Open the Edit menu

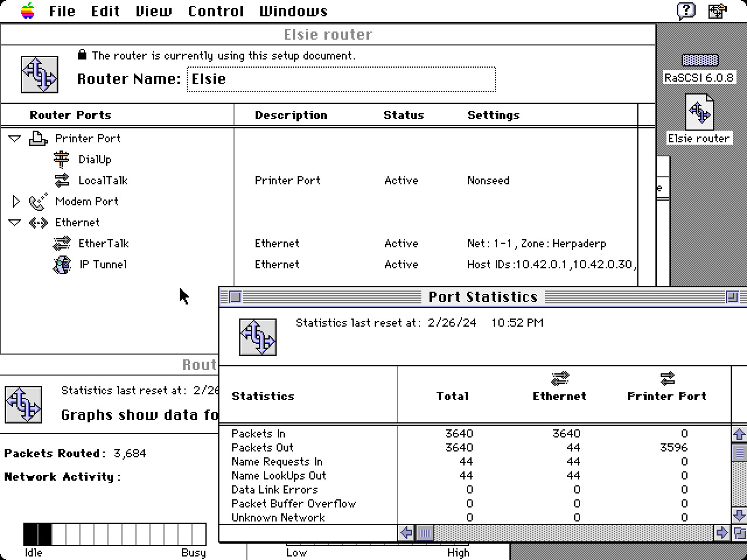pyautogui.click(x=106, y=11)
